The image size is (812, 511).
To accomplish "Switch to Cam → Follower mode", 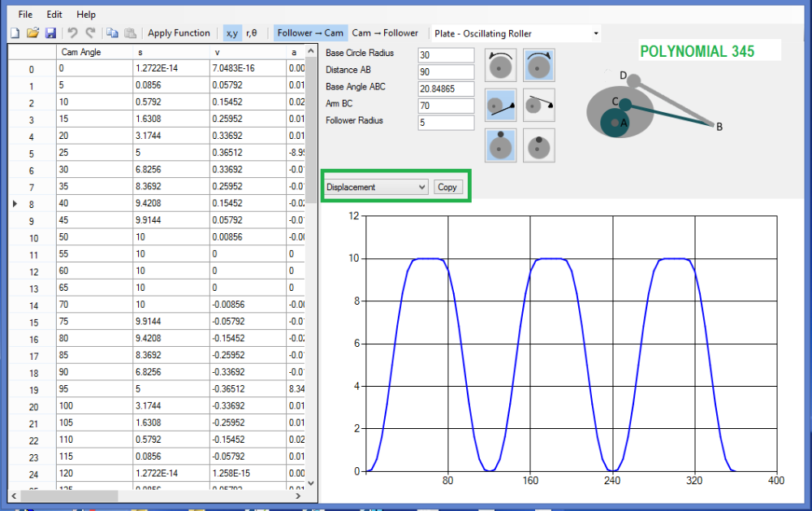I will pyautogui.click(x=386, y=32).
